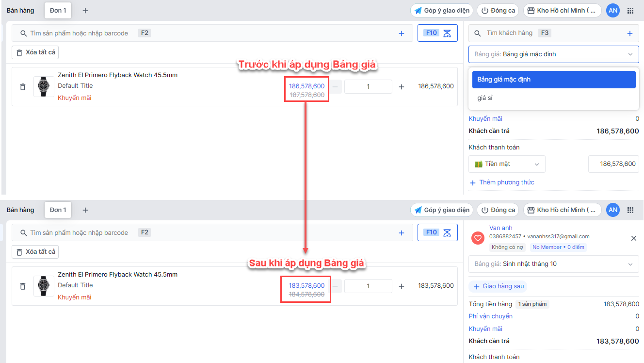
Task: Click the F10 button in the lower screenshot
Action: tap(437, 232)
